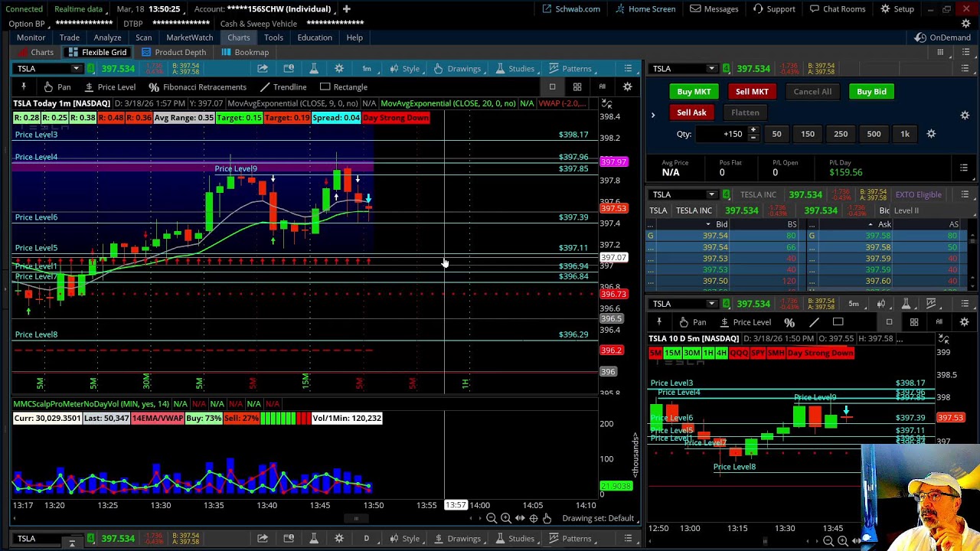Select the trendline tool in 5m chart

coord(814,322)
